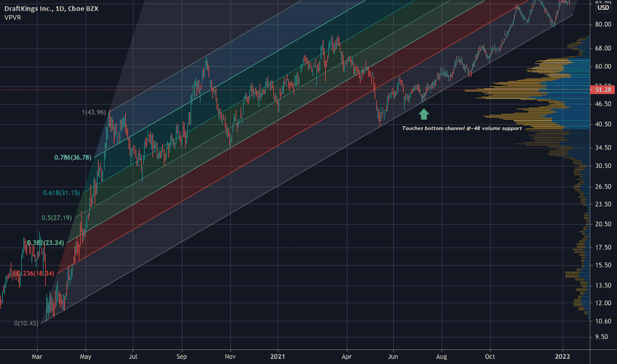Viewport: 617px width, 364px height.
Task: Click the 15.50 price axis label
Action: [x=603, y=265]
